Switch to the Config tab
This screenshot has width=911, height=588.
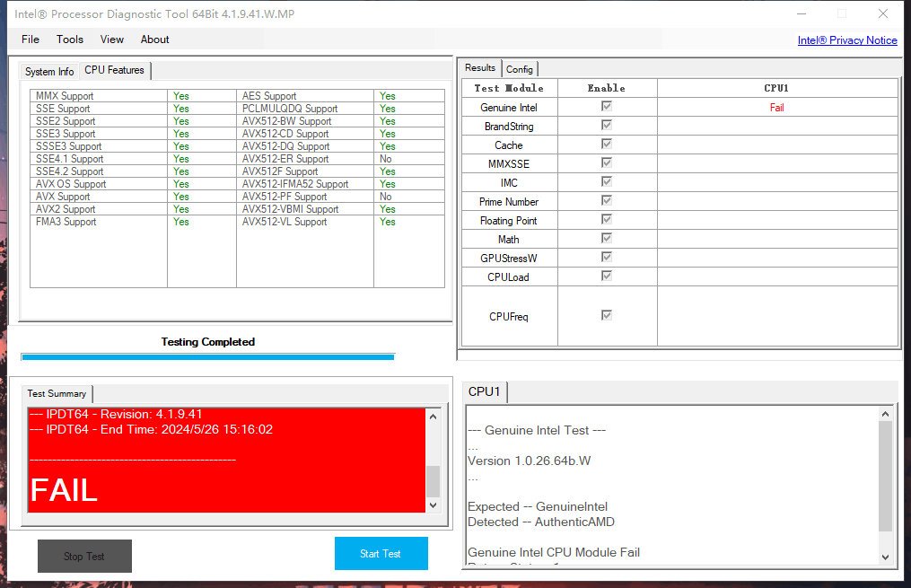[520, 68]
